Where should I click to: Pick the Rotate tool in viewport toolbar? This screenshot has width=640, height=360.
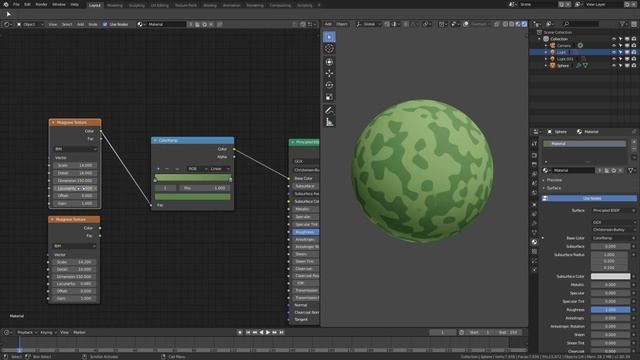click(x=329, y=85)
